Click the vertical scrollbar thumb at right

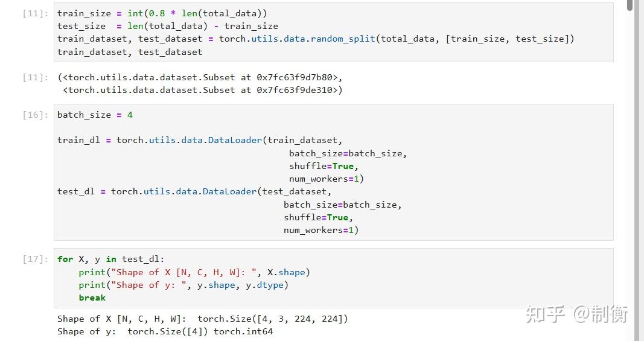click(630, 5)
